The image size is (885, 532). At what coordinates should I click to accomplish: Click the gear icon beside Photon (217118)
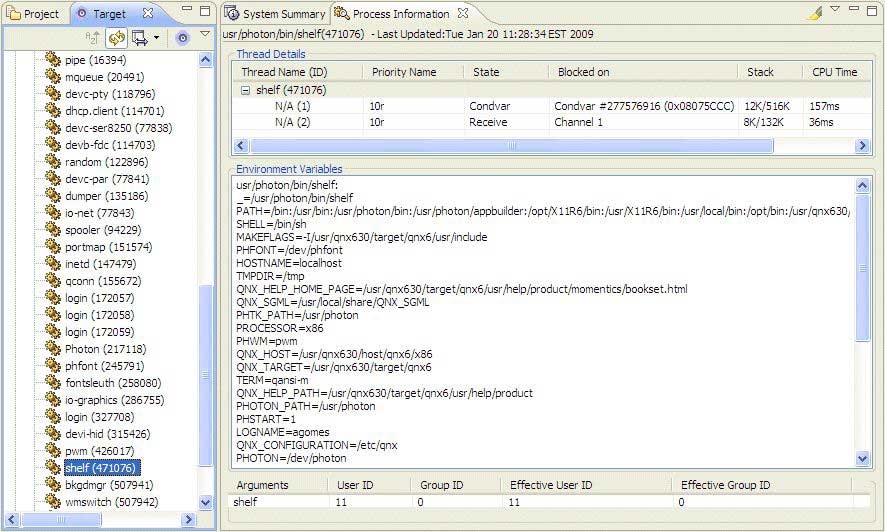tap(53, 349)
